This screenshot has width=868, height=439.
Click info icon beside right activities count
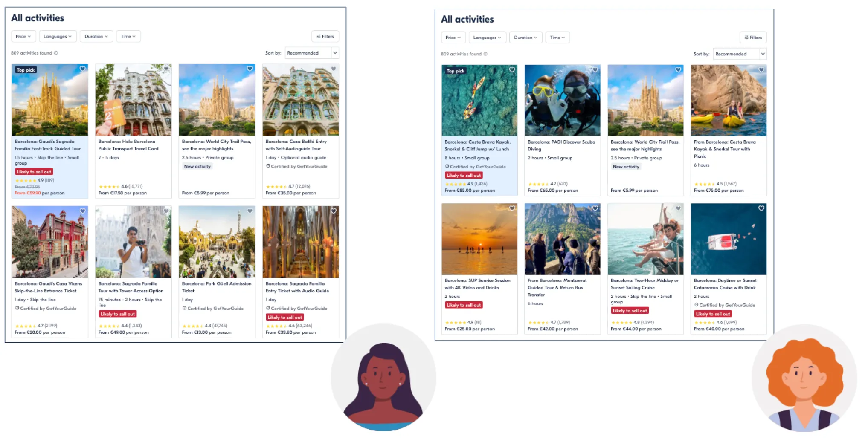tap(485, 54)
